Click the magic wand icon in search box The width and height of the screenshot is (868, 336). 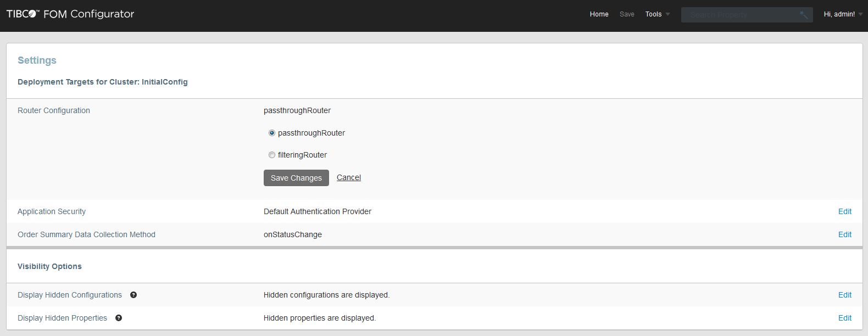(x=803, y=15)
